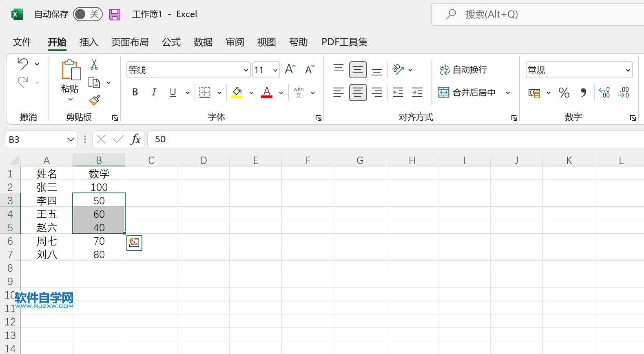Expand the fill color palette arrow
Image resolution: width=644 pixels, height=354 pixels.
click(x=251, y=93)
